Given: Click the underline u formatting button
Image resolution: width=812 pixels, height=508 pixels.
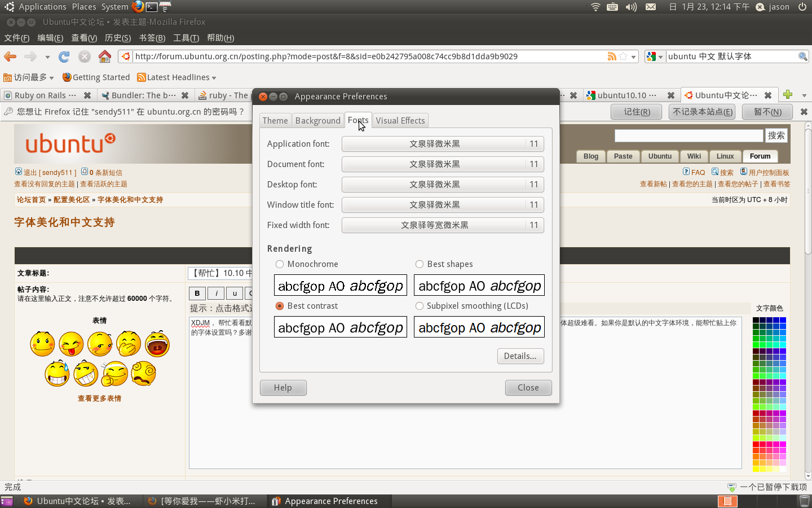Looking at the screenshot, I should pos(235,293).
